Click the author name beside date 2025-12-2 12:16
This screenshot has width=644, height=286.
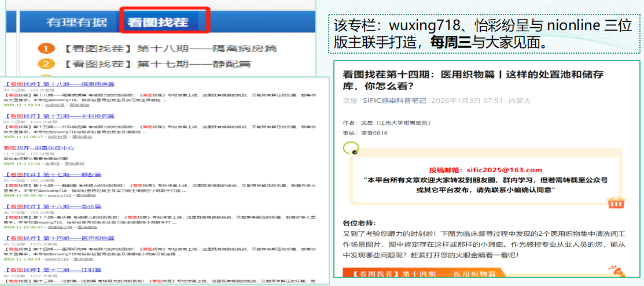[51, 164]
